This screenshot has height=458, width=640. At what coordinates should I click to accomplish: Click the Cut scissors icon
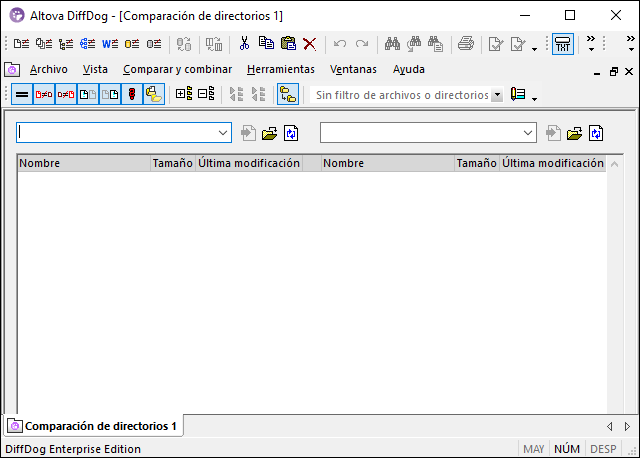pos(243,44)
